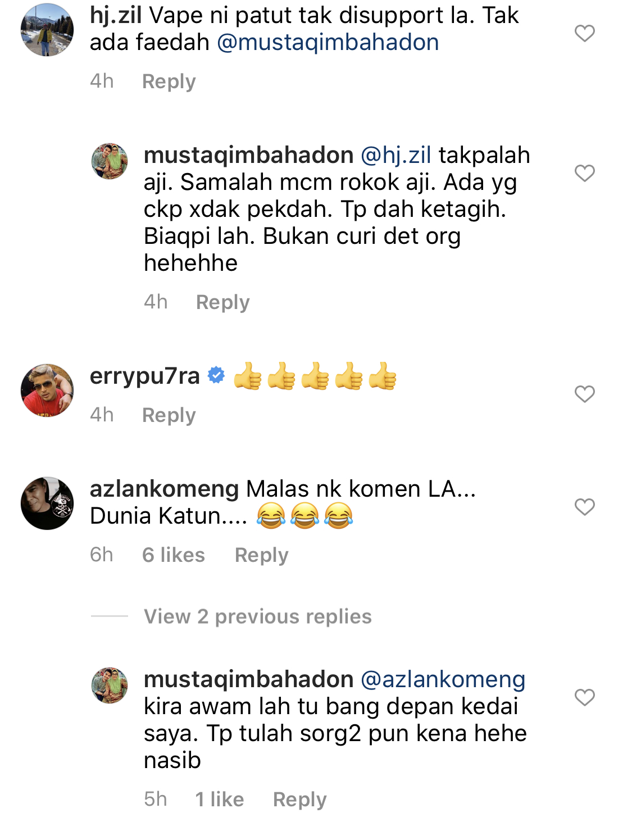Reply to mustaqimbahadon's 'takpalah aji' comment
This screenshot has width=632, height=840.
pyautogui.click(x=222, y=302)
